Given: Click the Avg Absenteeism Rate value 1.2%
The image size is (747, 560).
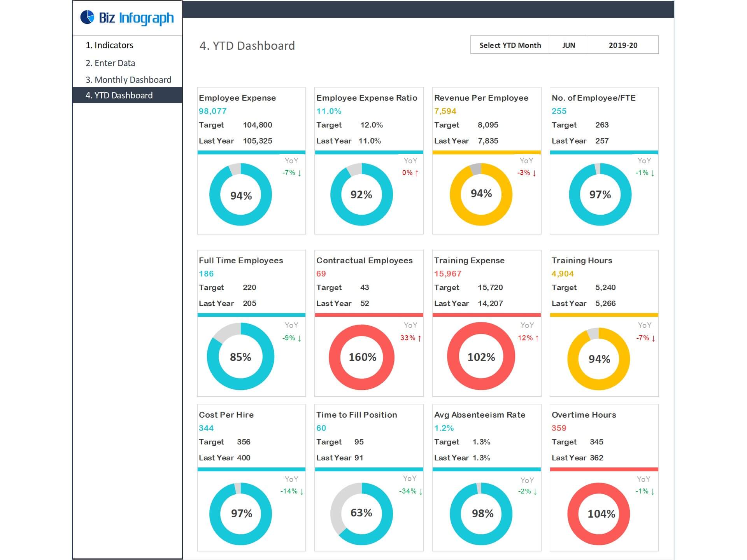Looking at the screenshot, I should [x=444, y=428].
